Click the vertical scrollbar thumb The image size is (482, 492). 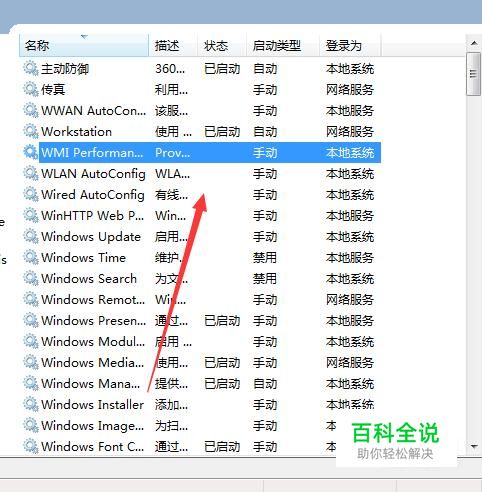point(474,74)
